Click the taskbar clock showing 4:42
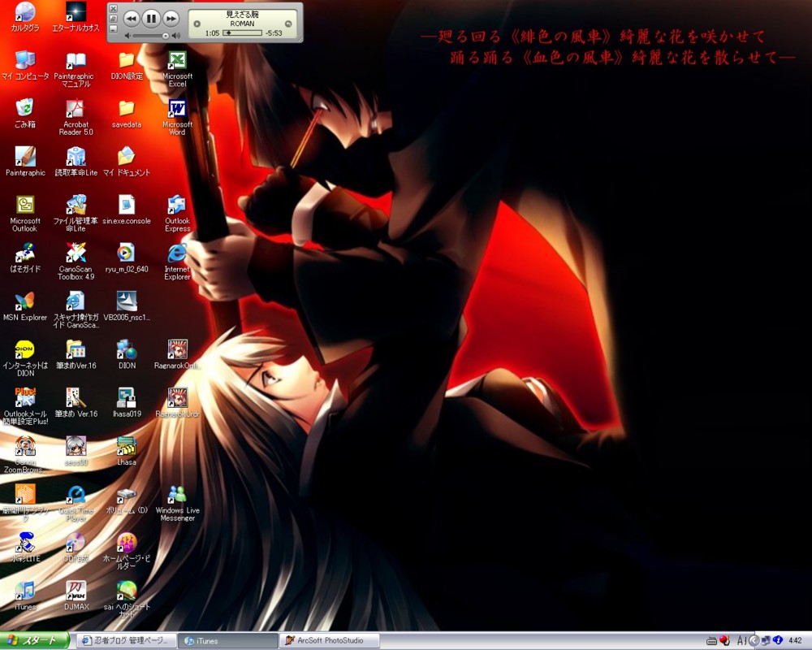The height and width of the screenshot is (650, 812). 795,641
